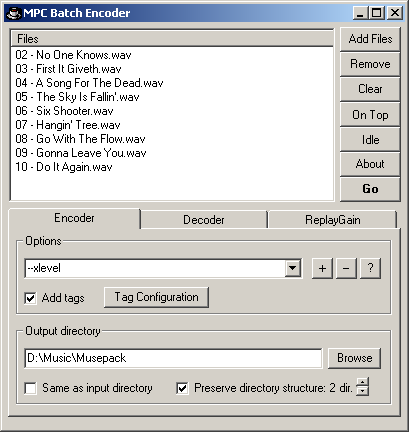Maximize the MPC Batch Encoder window
The width and height of the screenshot is (409, 432).
point(377,13)
